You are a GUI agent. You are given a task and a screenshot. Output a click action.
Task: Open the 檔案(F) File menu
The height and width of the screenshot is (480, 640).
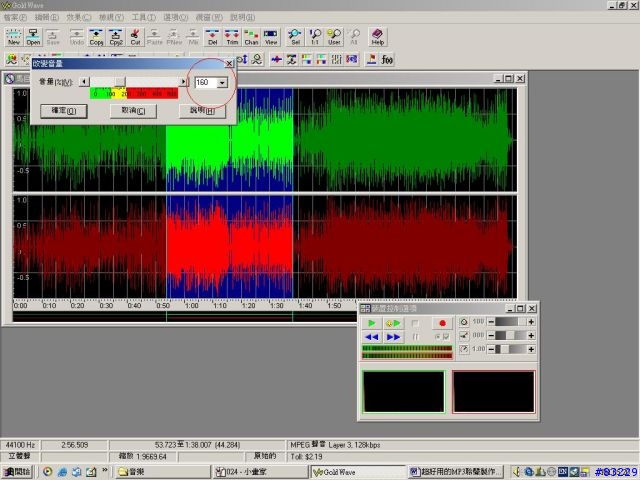pos(15,17)
